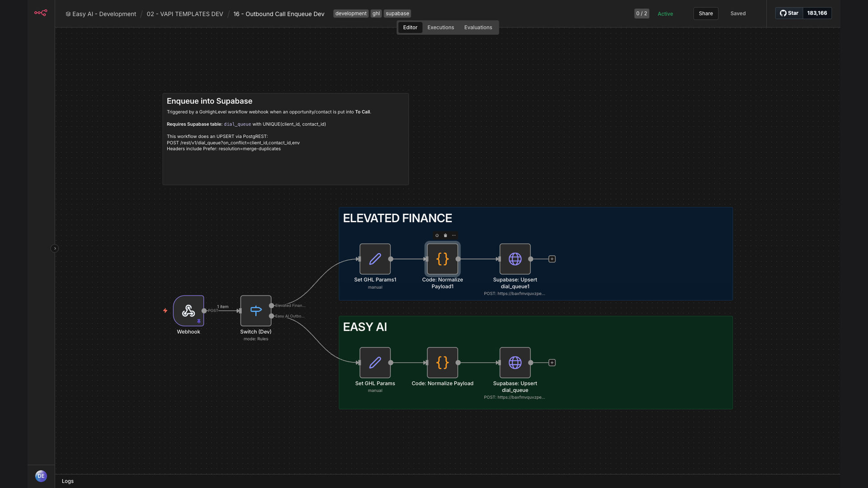
Task: Open Code: Normalize Payload node in Easy AI
Action: click(x=443, y=362)
